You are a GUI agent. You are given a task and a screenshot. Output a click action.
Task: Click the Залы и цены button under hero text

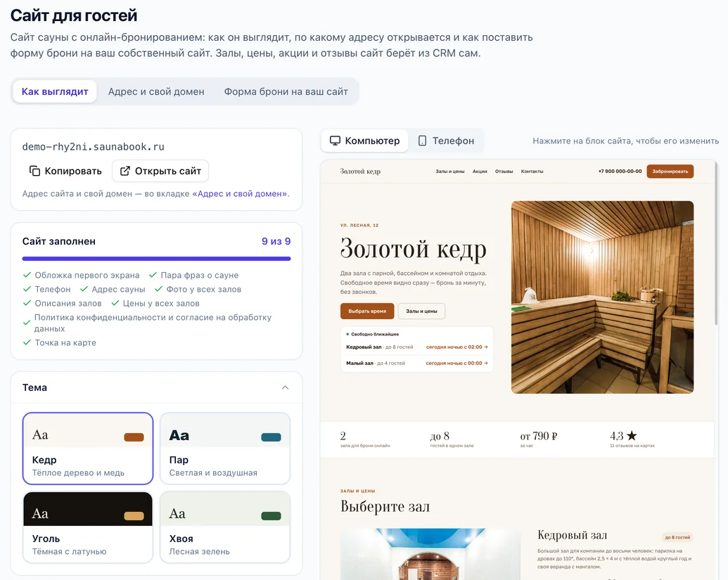tap(421, 311)
